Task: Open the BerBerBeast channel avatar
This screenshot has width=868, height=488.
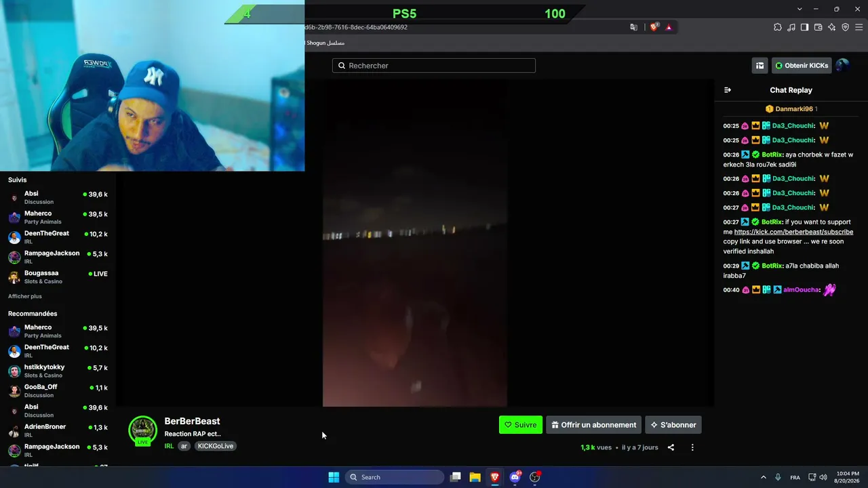Action: (142, 430)
